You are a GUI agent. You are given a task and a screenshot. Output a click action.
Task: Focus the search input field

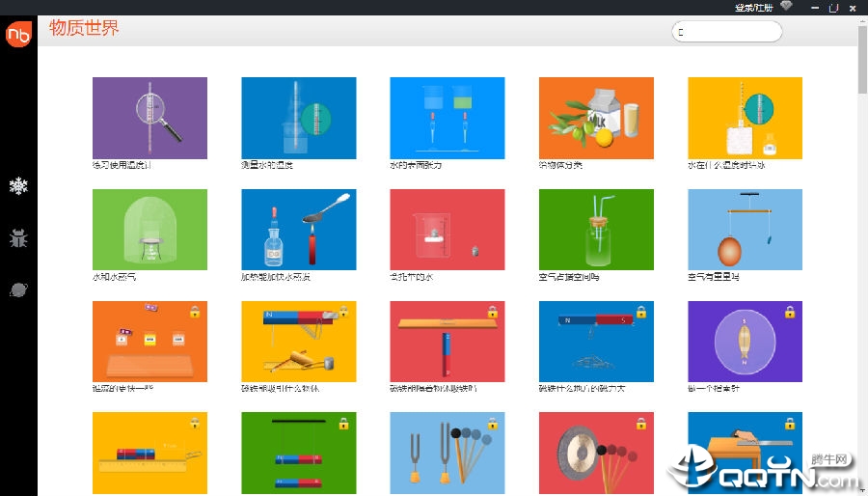click(726, 32)
